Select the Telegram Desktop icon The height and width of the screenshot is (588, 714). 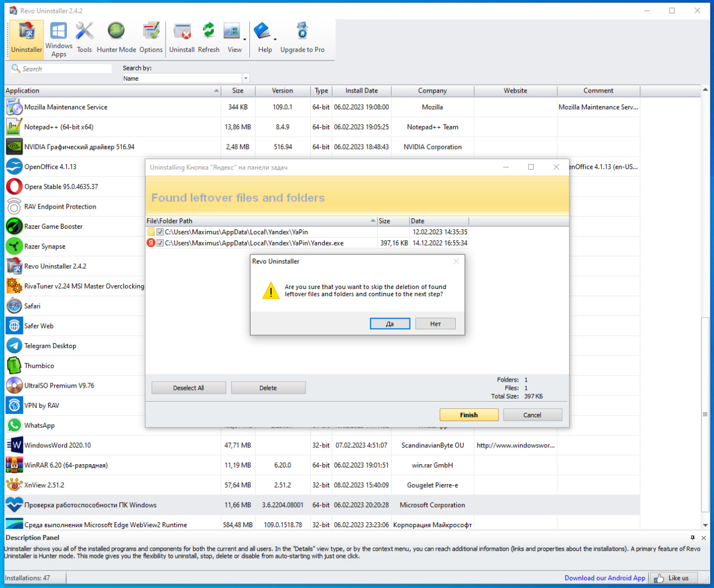tap(14, 346)
